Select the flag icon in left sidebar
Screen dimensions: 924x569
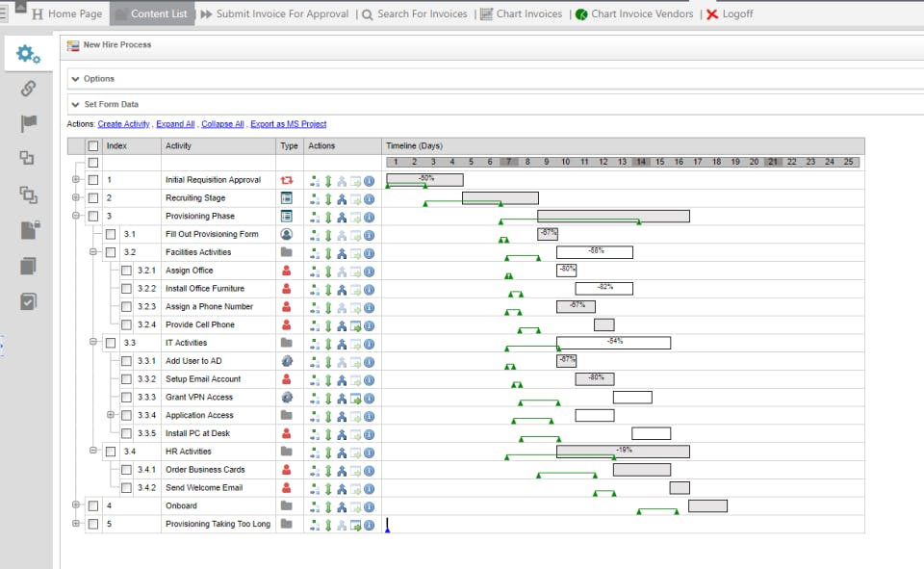[x=29, y=123]
